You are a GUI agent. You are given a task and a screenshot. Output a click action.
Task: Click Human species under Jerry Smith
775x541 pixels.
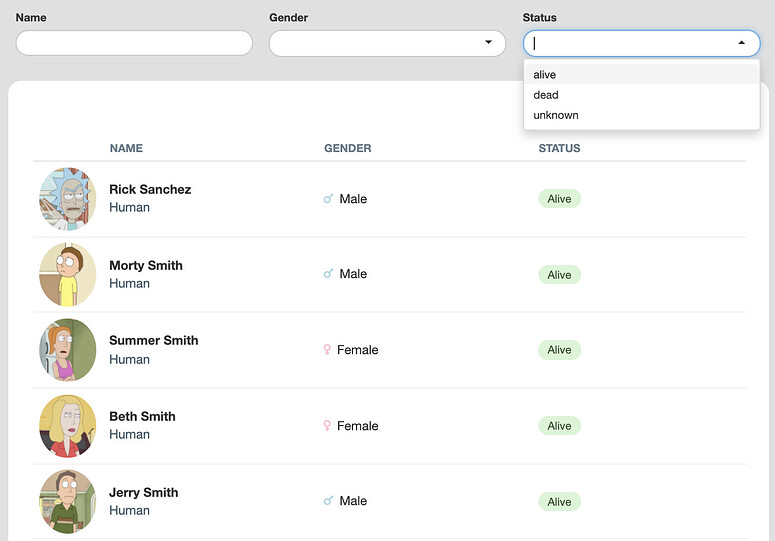129,511
